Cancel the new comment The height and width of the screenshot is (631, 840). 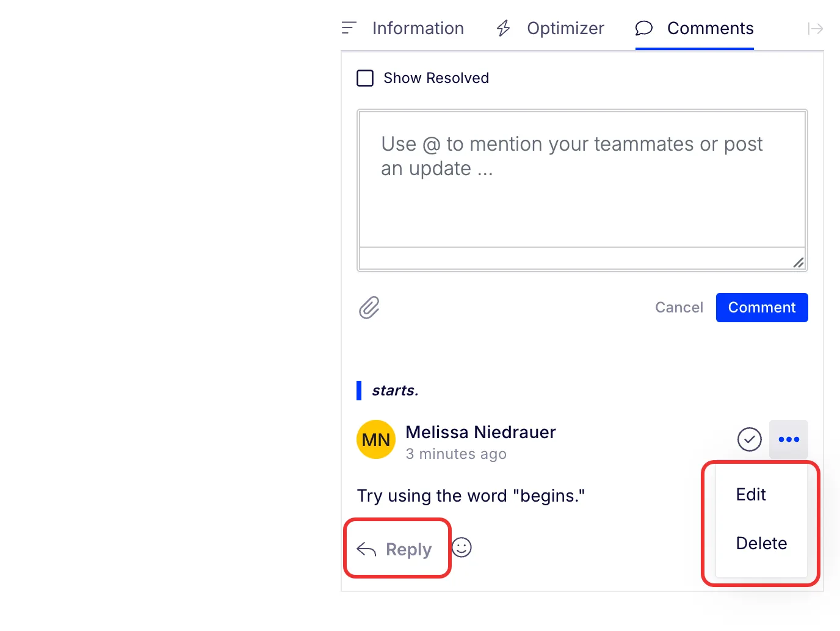[679, 308]
